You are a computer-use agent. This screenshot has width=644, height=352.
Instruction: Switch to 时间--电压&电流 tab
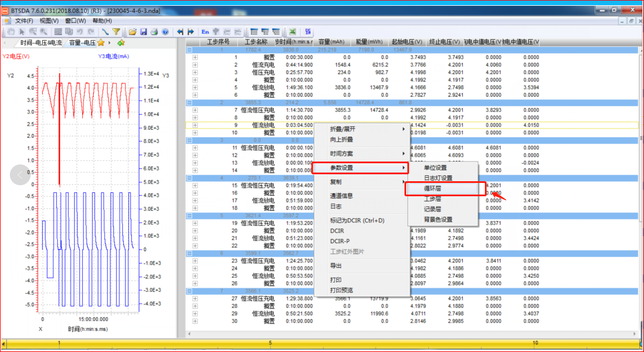(x=41, y=43)
